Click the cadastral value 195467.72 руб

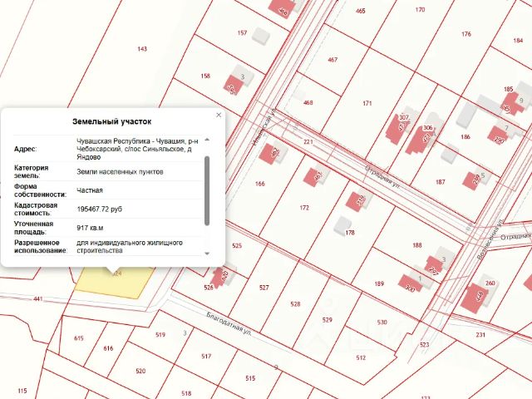100,209
